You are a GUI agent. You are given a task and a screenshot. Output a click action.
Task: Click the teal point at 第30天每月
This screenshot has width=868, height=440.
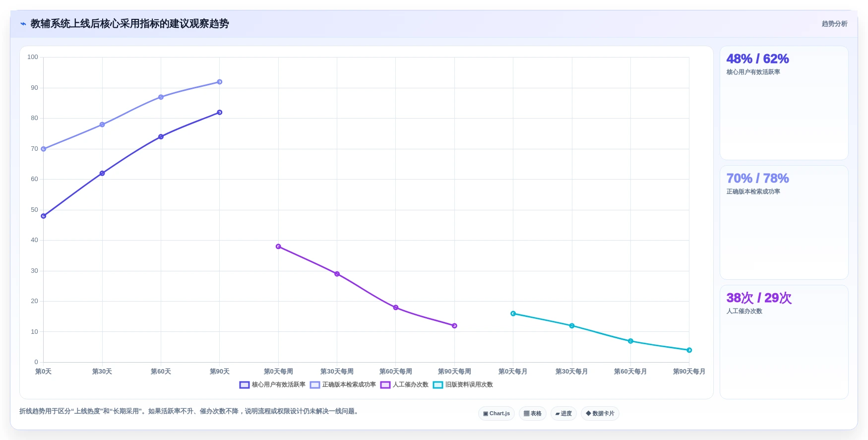(572, 326)
